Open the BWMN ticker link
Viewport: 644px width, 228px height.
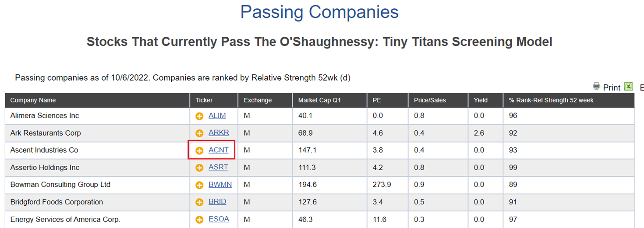coord(220,184)
